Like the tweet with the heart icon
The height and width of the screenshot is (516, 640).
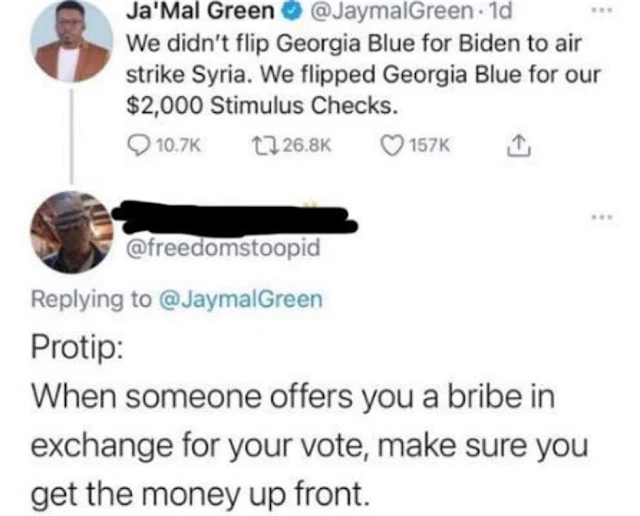click(x=392, y=146)
